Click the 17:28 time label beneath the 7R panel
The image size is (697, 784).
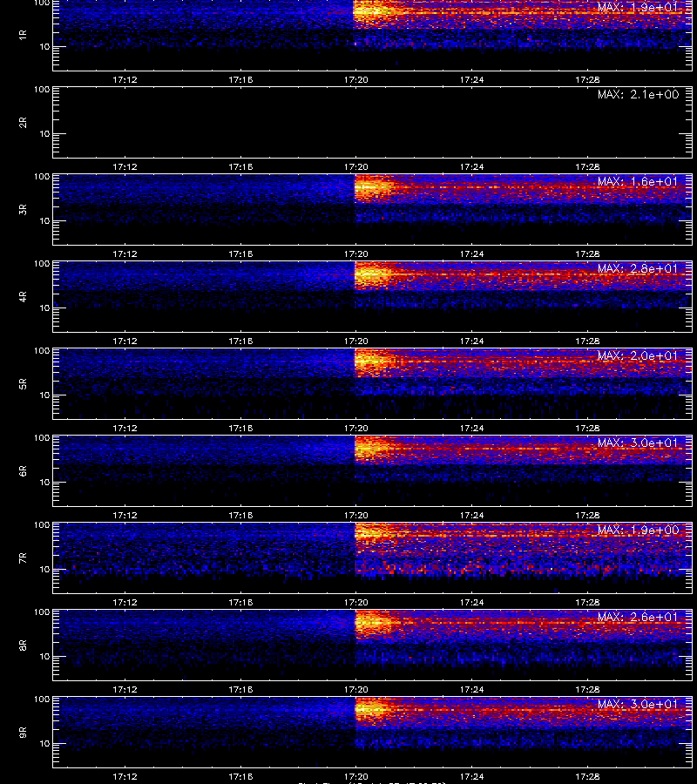click(x=587, y=602)
